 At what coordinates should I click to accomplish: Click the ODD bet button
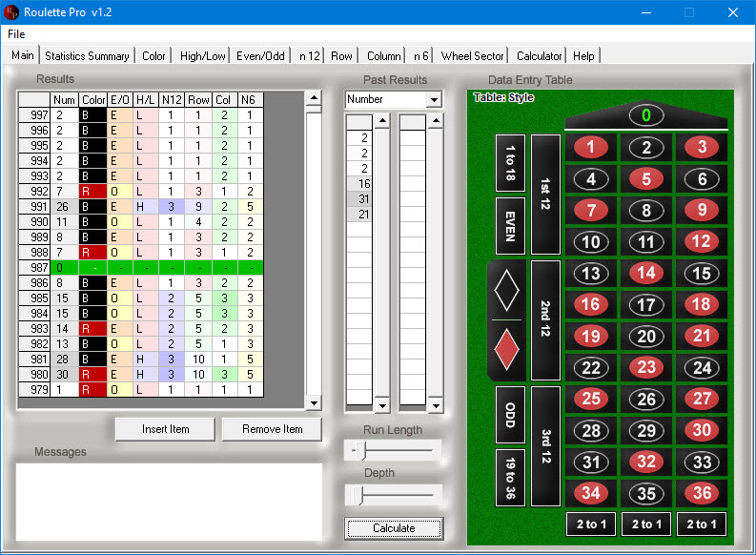coord(510,415)
